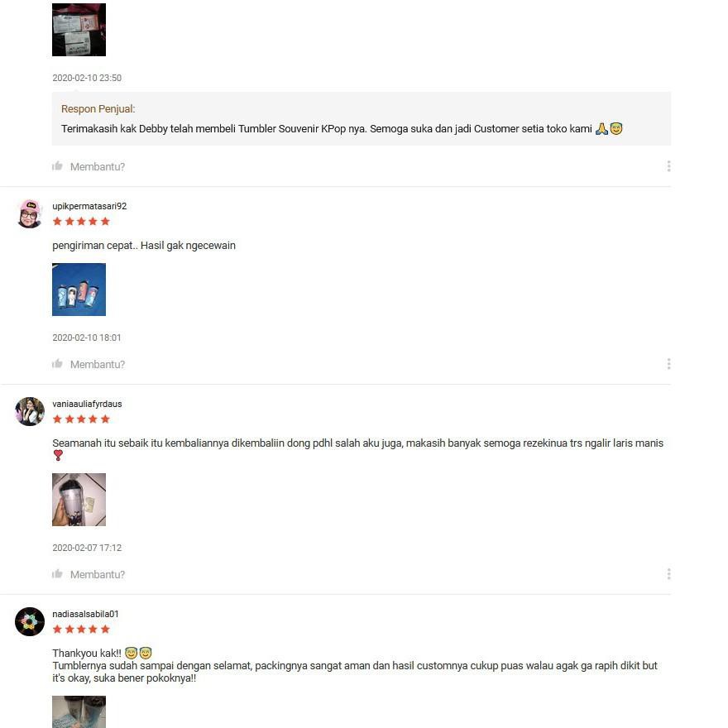
Task: Click Membantu? text under the 2020-02-10 18:01 review
Action: click(x=98, y=365)
